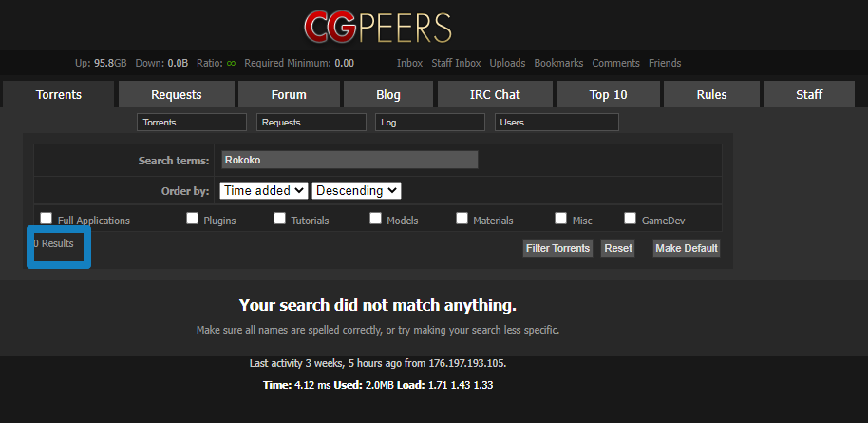
Task: Click the 'Your search did not match anything' heading
Action: coord(378,305)
